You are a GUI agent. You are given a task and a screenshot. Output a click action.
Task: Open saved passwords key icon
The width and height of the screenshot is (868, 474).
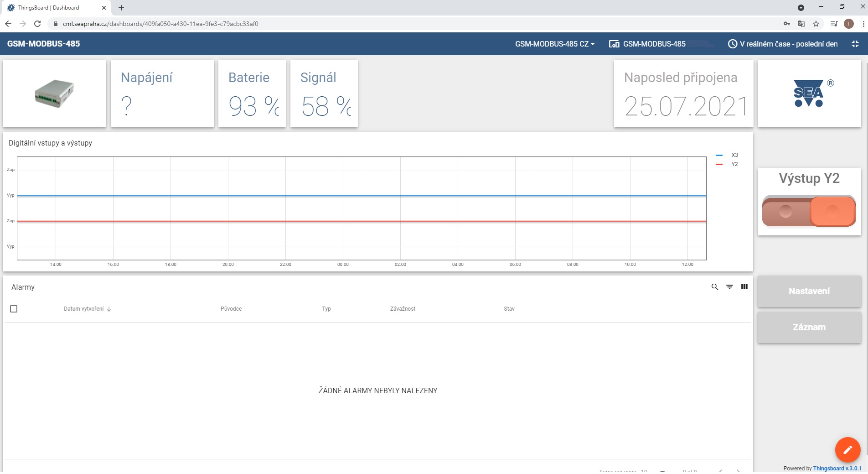coord(787,24)
